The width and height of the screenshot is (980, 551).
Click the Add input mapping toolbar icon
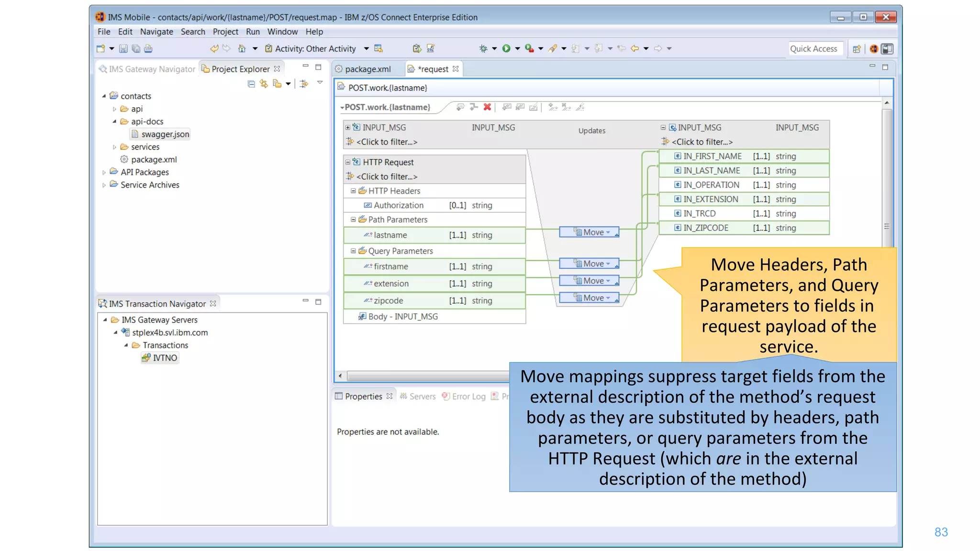pyautogui.click(x=460, y=107)
